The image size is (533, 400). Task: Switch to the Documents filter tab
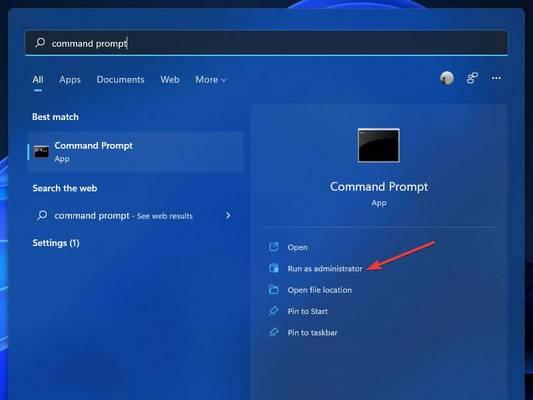coord(120,80)
